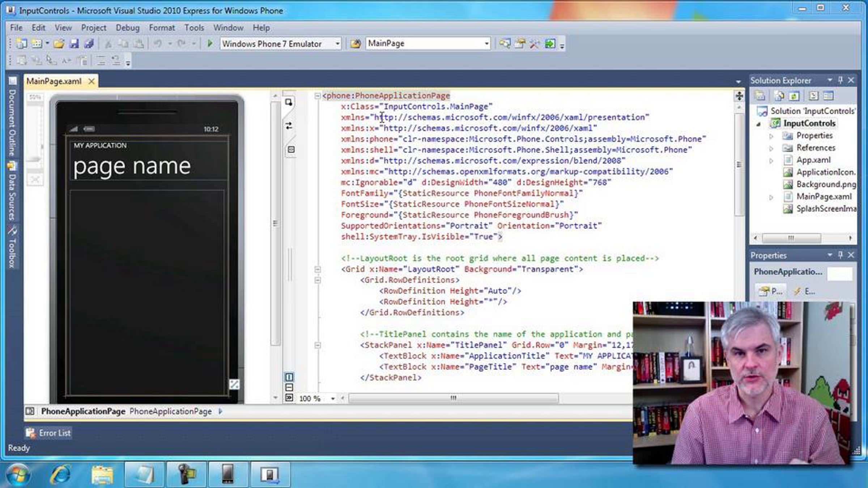Open the Toolbox icon with crossed tools
Image resolution: width=868 pixels, height=488 pixels.
coord(535,44)
